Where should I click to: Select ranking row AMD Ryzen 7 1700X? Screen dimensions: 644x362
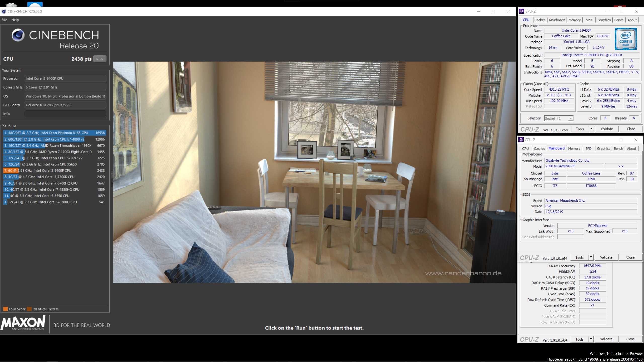[x=55, y=152]
